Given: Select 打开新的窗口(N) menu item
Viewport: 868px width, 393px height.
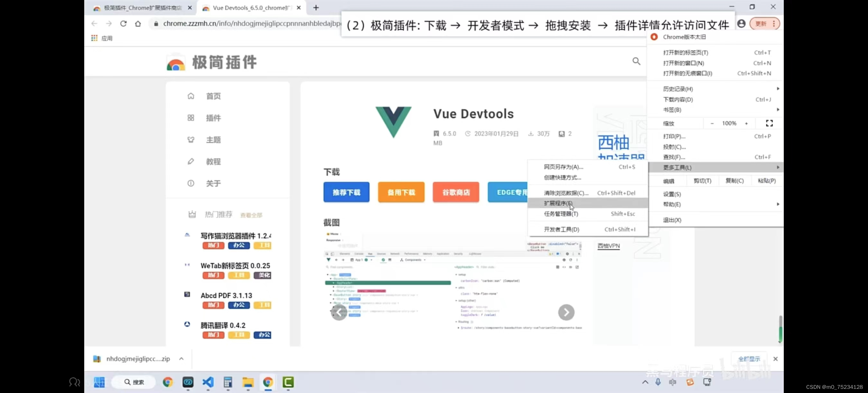Looking at the screenshot, I should tap(715, 63).
